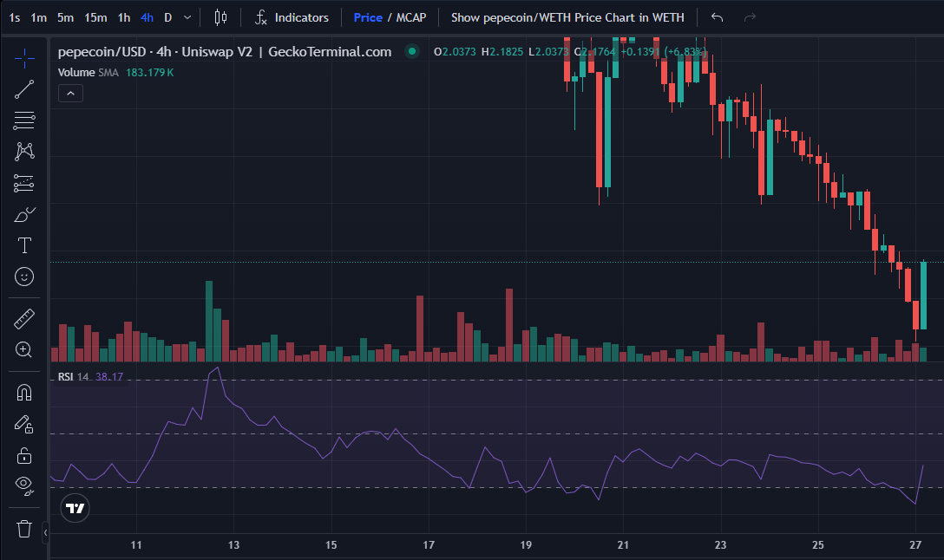Toggle stay in drawing mode pencil-lock
This screenshot has height=560, width=944.
pyautogui.click(x=24, y=424)
